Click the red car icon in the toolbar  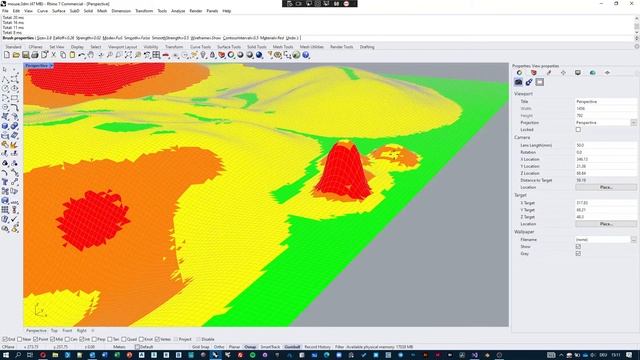[166, 55]
